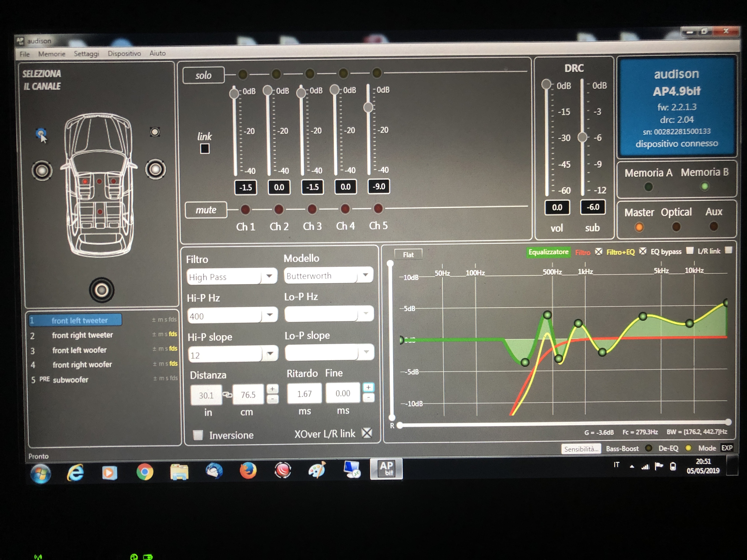Viewport: 747px width, 560px height.
Task: Mute channel Ch 4
Action: [345, 209]
